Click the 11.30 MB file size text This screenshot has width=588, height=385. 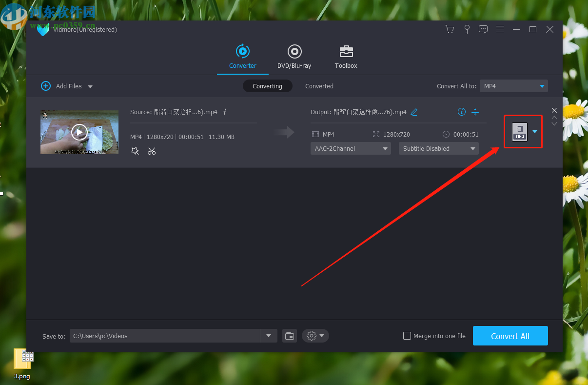pos(221,137)
